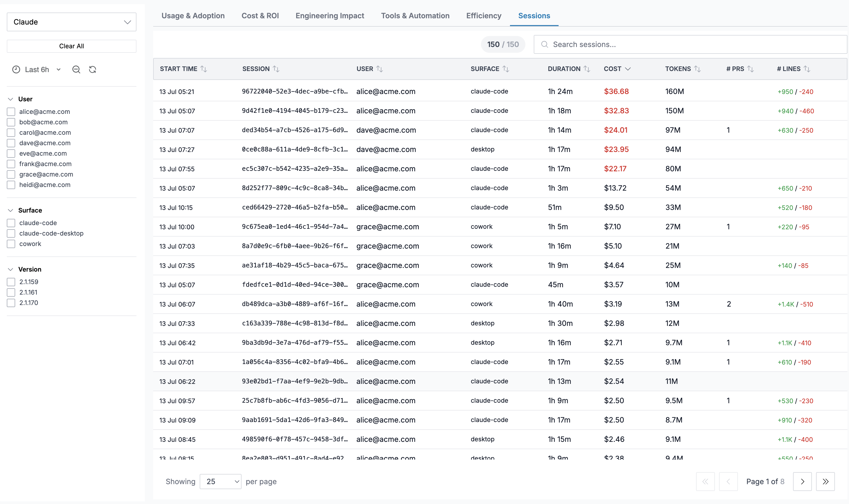Focus the Search sessions input field
Viewport: 849px width, 504px height.
click(x=690, y=44)
